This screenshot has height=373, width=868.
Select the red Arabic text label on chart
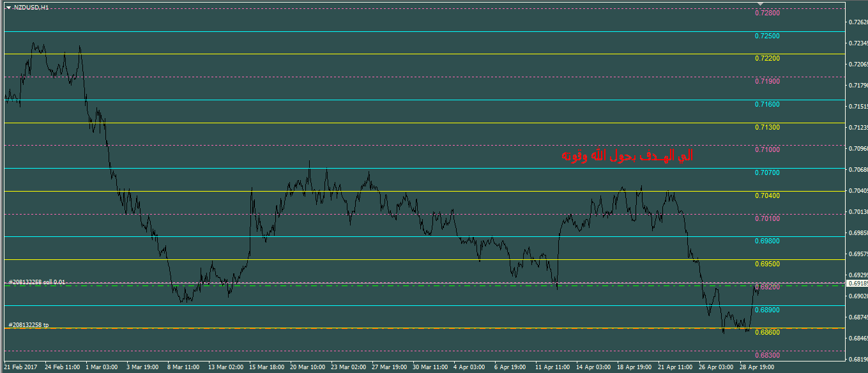tap(627, 156)
